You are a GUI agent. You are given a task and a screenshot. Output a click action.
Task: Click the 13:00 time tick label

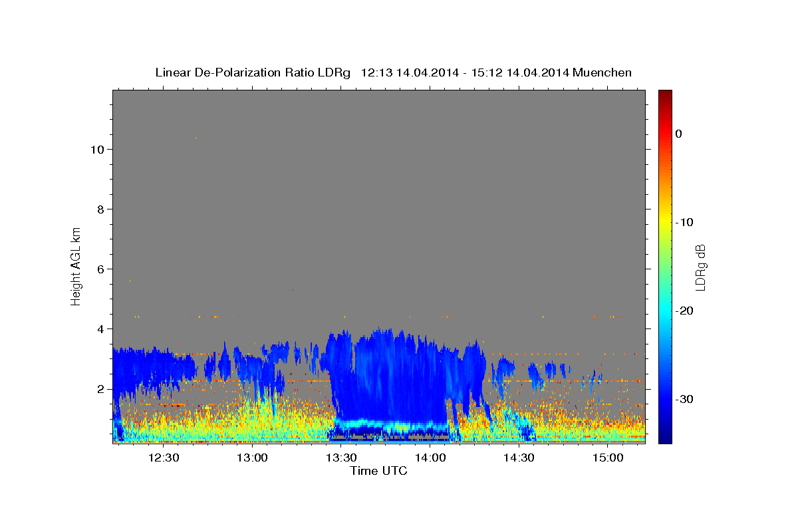point(253,458)
